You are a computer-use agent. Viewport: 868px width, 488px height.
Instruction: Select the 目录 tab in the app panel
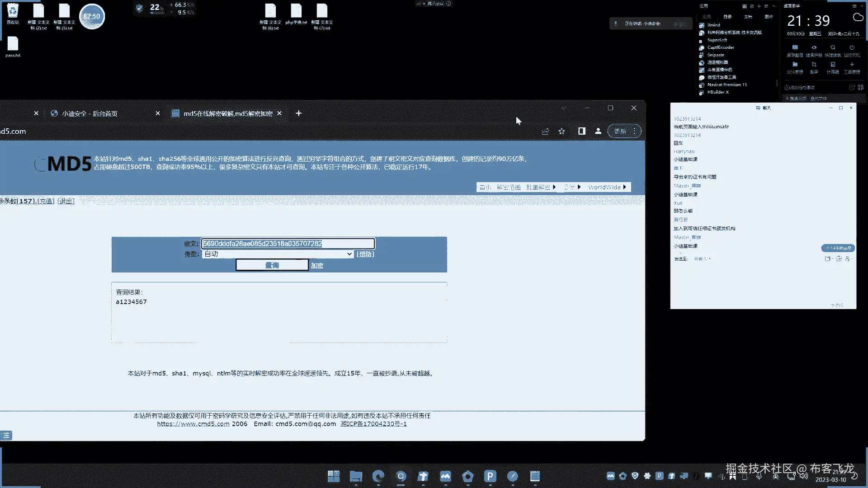tap(727, 17)
